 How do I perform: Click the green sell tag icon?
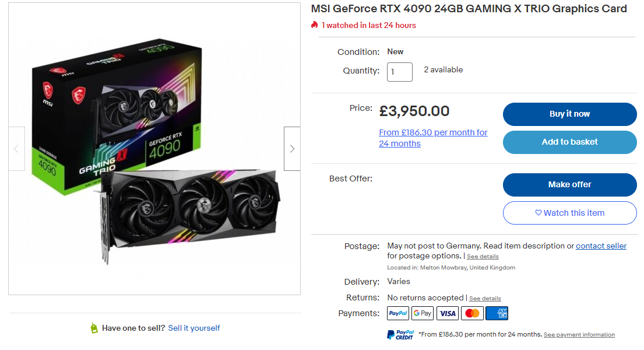point(94,328)
